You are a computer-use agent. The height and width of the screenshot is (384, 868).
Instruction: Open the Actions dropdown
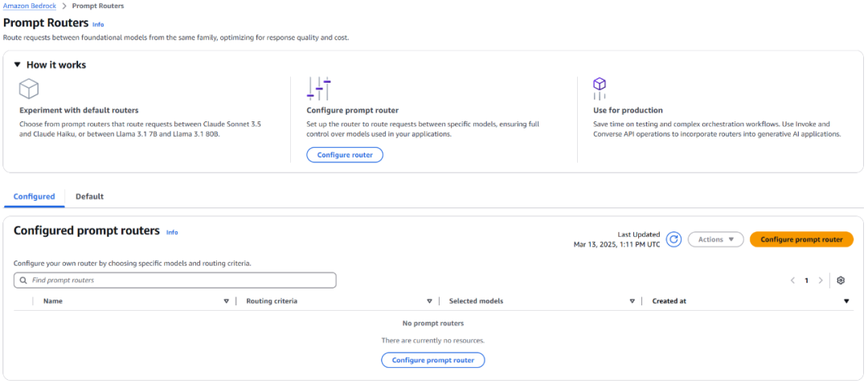click(715, 239)
